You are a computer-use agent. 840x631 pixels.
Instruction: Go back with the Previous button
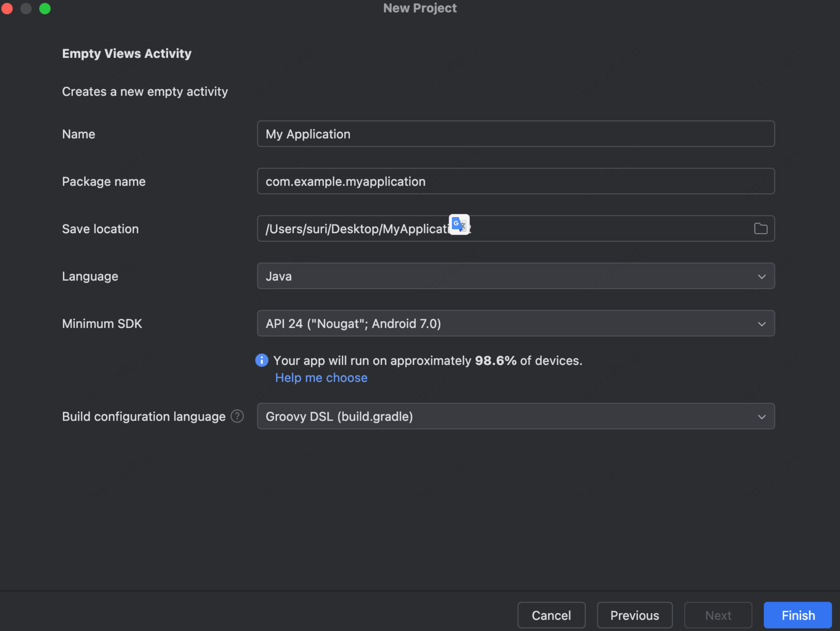click(x=634, y=615)
